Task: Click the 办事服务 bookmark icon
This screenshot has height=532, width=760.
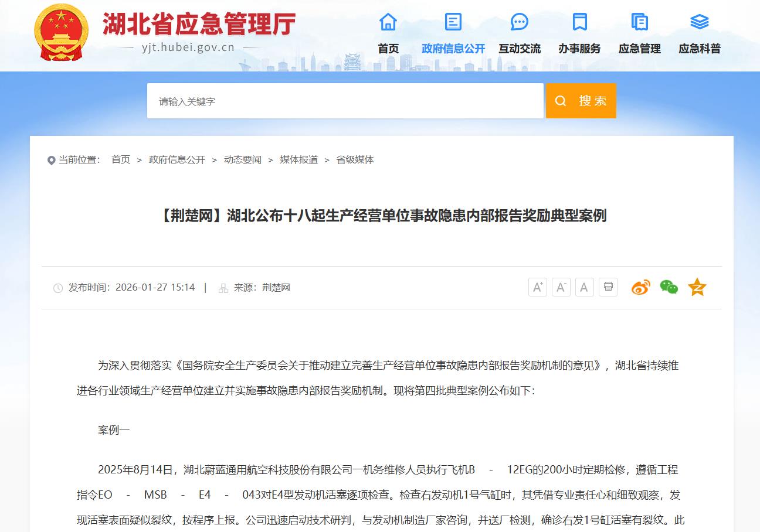Action: 579,22
